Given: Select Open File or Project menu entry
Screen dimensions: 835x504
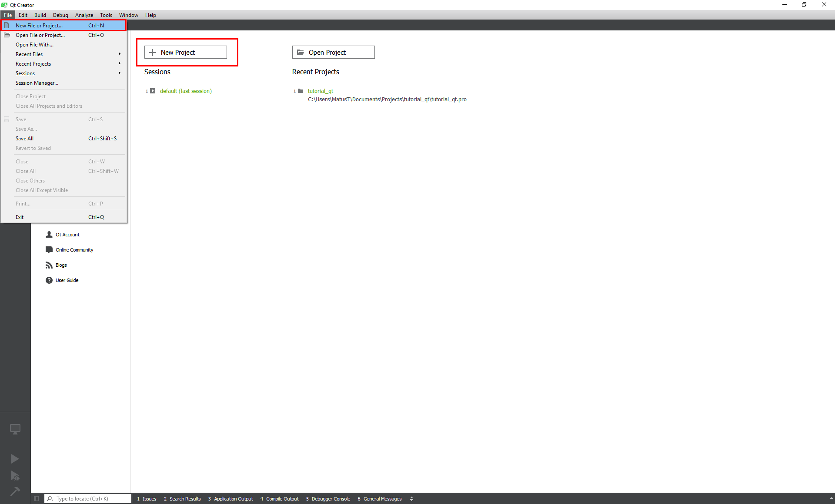Looking at the screenshot, I should (63, 35).
